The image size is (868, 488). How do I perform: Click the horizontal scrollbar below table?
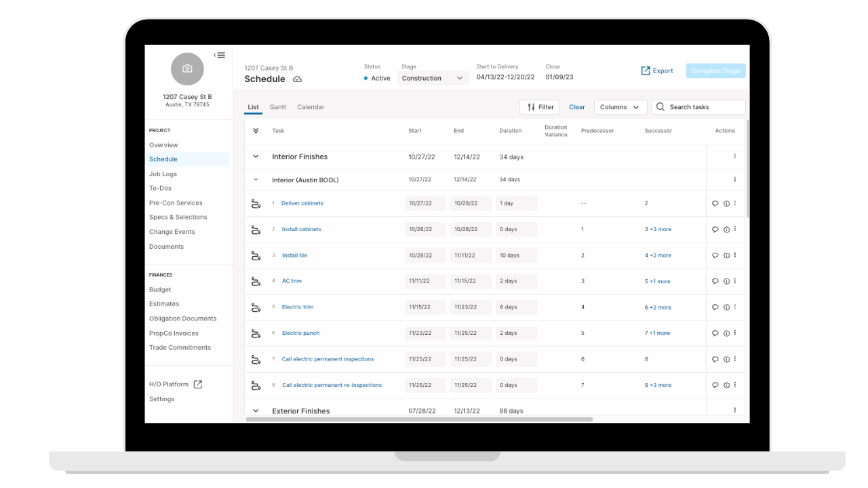click(419, 419)
